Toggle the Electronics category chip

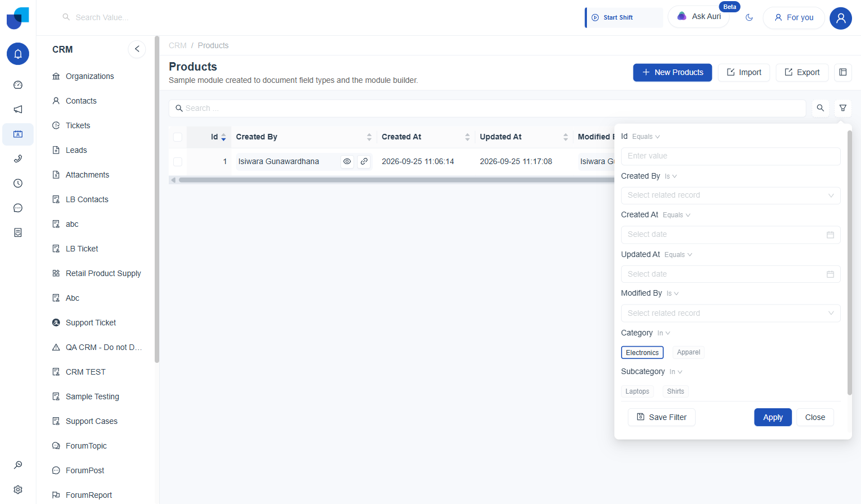click(x=642, y=352)
